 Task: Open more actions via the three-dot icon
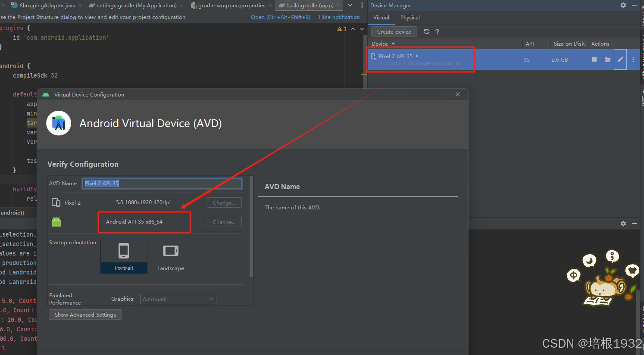click(633, 59)
